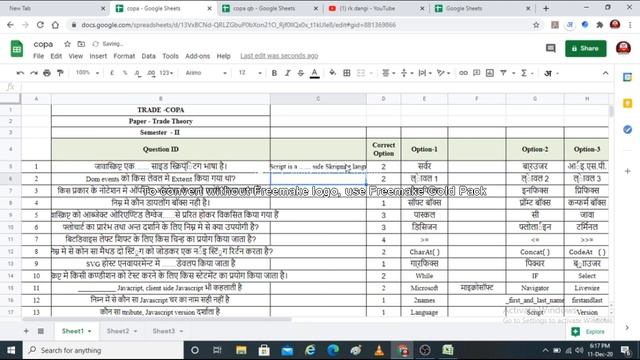Open the Functions sigma menu
Image resolution: width=640 pixels, height=360 pixels.
point(527,73)
